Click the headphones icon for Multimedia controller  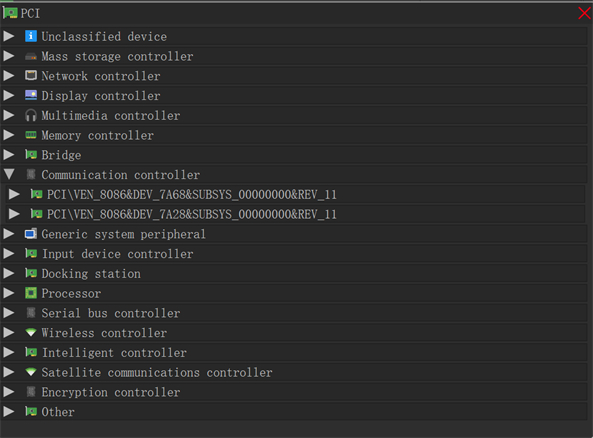click(x=31, y=115)
